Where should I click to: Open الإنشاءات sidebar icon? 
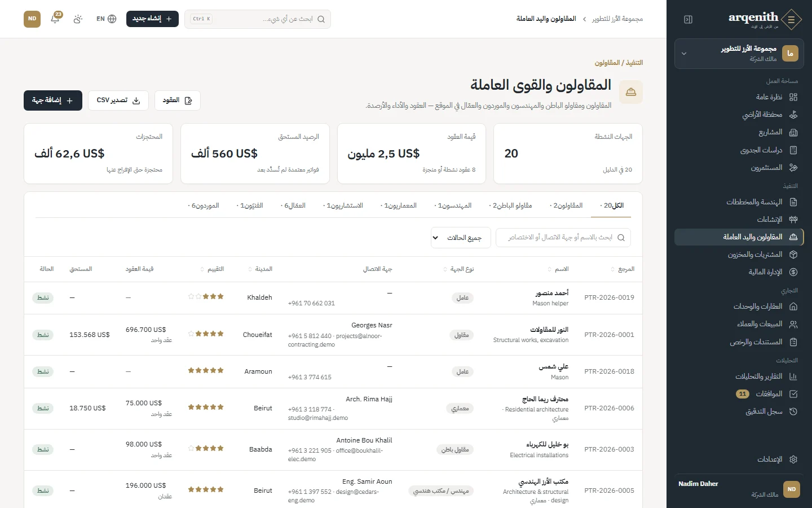tap(793, 220)
